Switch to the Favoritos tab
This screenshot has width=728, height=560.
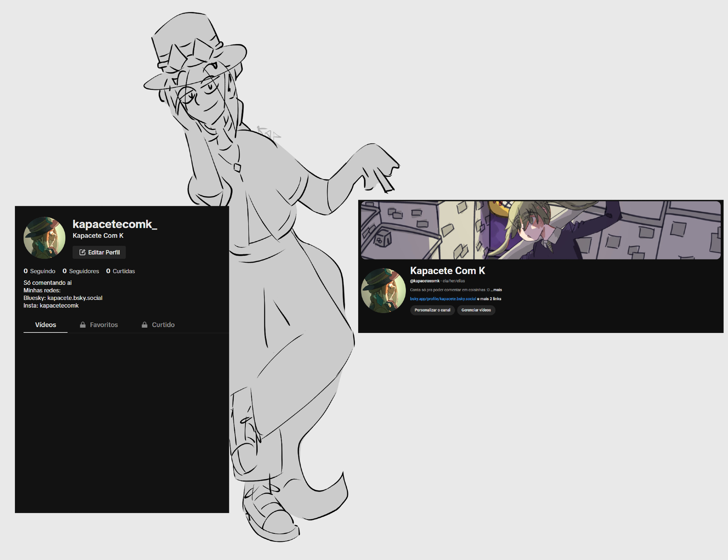coord(104,325)
